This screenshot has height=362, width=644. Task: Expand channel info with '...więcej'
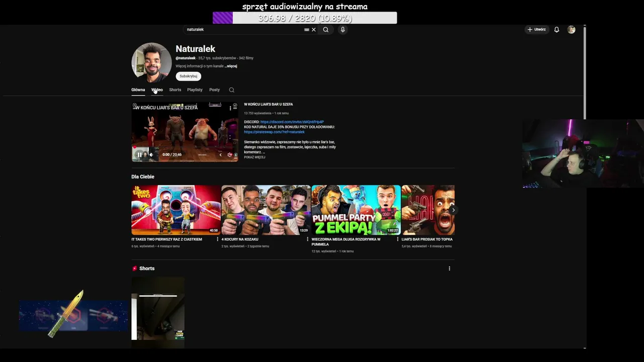pyautogui.click(x=231, y=66)
